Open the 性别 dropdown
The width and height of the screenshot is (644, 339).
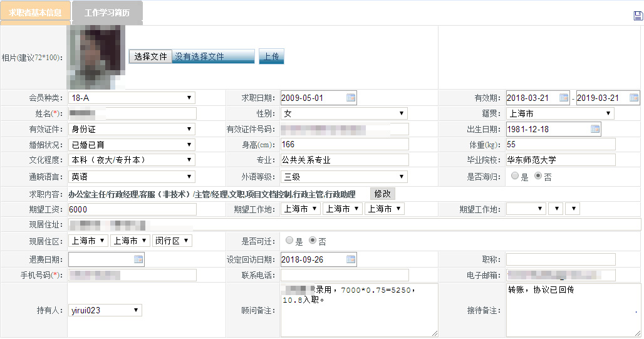click(x=344, y=113)
